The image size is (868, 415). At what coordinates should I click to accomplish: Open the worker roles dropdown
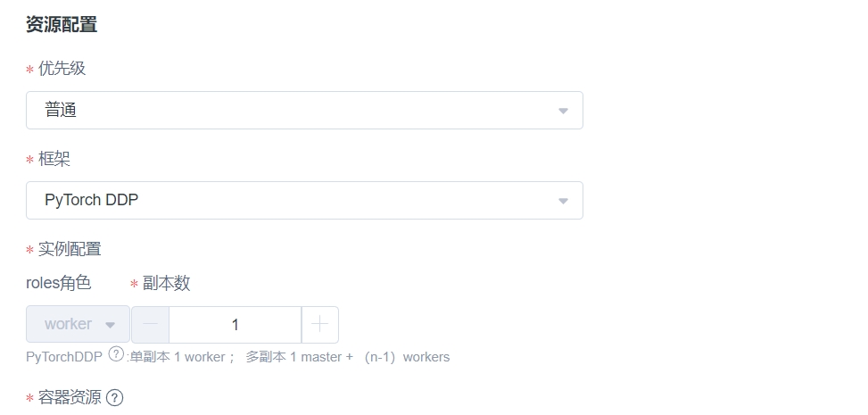tap(78, 324)
